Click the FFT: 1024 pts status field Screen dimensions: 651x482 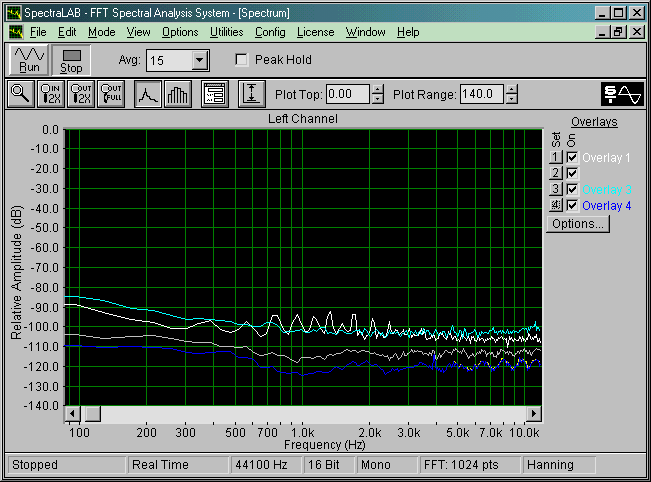(470, 465)
